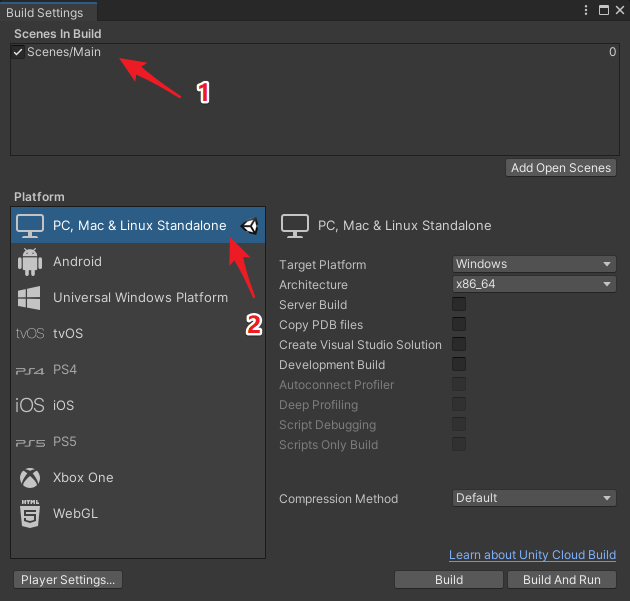The height and width of the screenshot is (601, 630).
Task: Click the Xbox One logo icon
Action: (30, 478)
